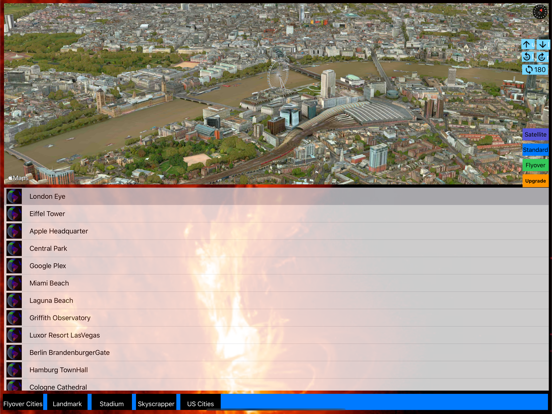The width and height of the screenshot is (552, 414).
Task: Click the globe icon beside Laguna Beach
Action: point(14,300)
